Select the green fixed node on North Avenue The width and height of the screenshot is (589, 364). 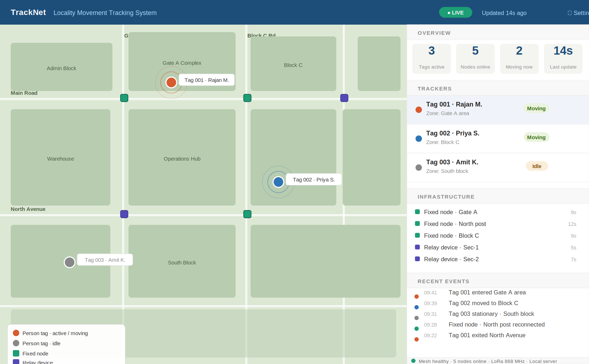pos(247,214)
